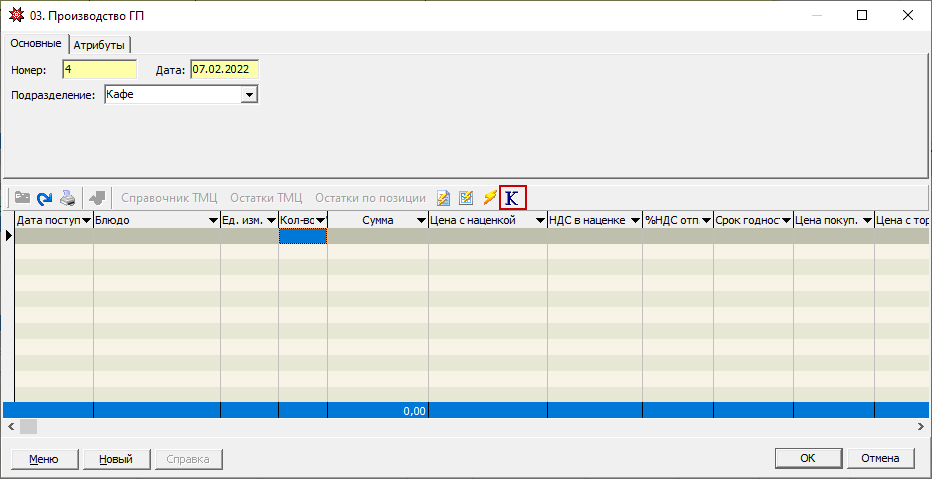Click the horizontal scrollbar right arrow
The width and height of the screenshot is (932, 479).
pos(921,427)
